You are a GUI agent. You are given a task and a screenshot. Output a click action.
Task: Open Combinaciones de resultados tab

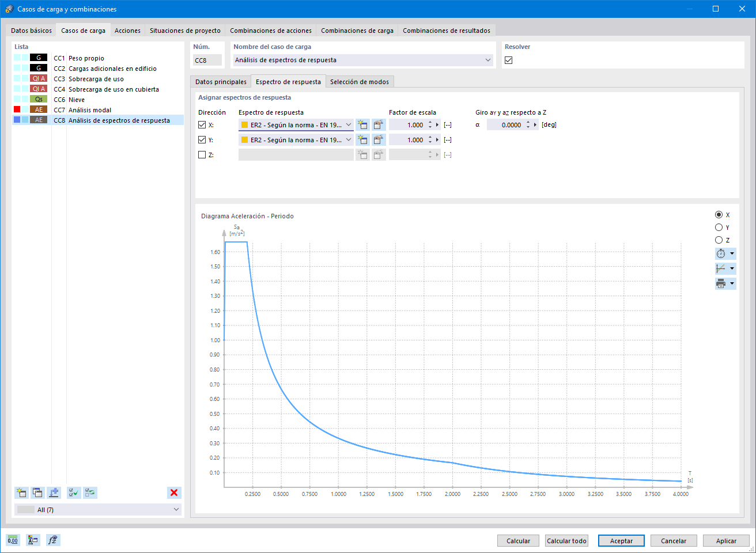pos(447,31)
